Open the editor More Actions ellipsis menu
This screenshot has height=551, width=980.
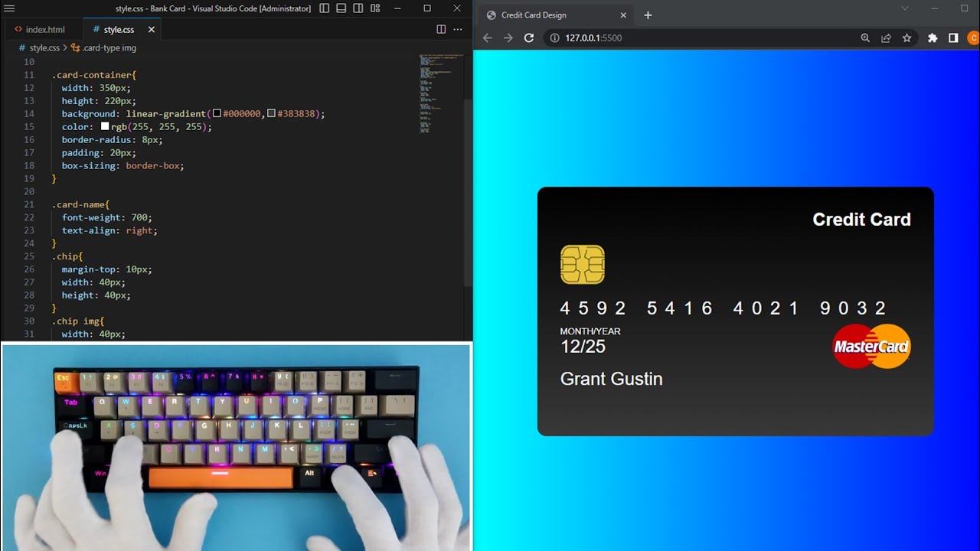point(458,29)
